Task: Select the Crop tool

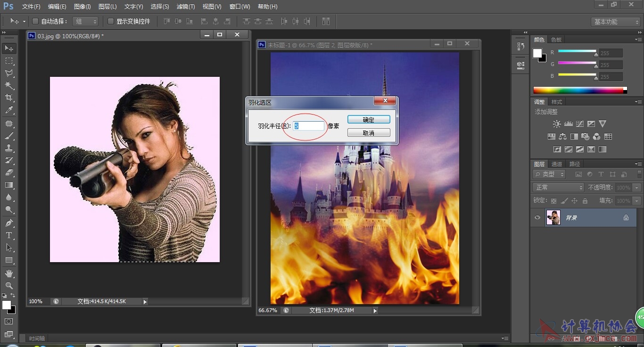Action: click(x=9, y=98)
